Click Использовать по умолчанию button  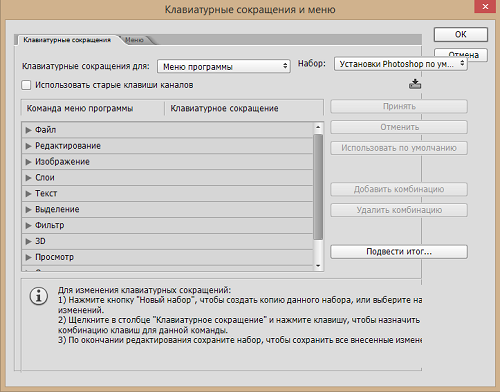point(399,148)
